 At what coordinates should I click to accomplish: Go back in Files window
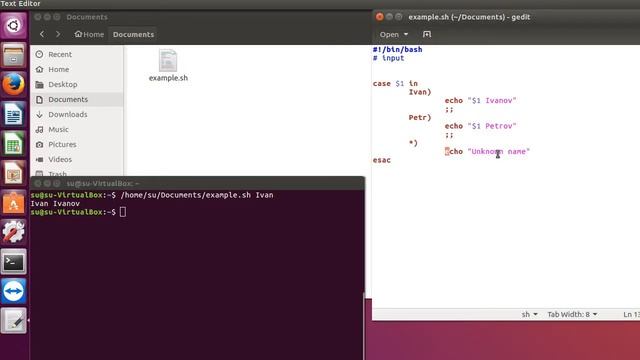(42, 34)
